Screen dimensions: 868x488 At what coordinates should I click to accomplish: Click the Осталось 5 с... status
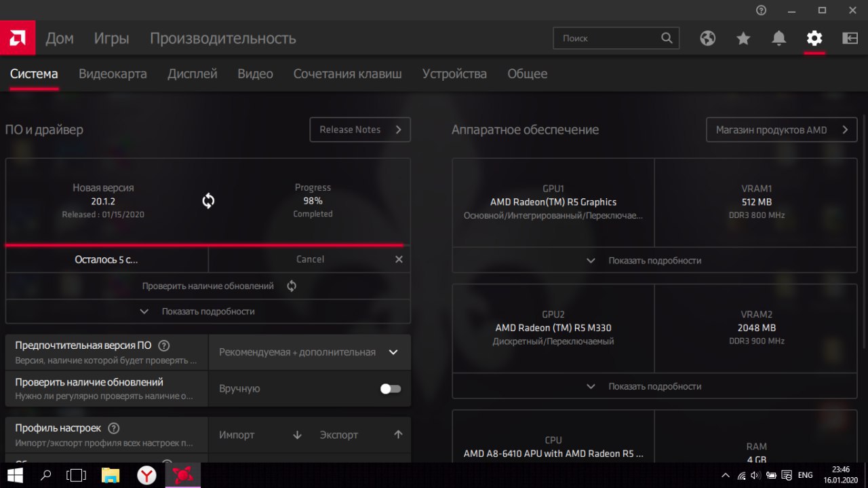pyautogui.click(x=106, y=259)
